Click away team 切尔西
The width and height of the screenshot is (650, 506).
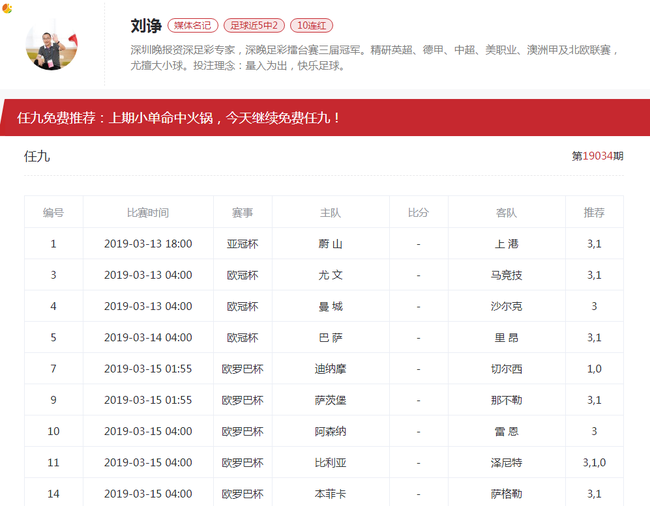(x=506, y=369)
